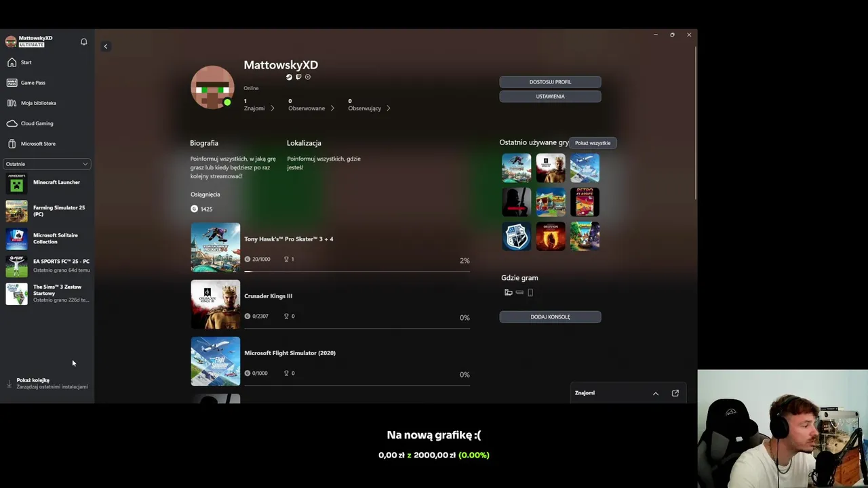Open Tony Hawk's Pro Skater 3 + 4 achievements
868x488 pixels.
pyautogui.click(x=330, y=247)
